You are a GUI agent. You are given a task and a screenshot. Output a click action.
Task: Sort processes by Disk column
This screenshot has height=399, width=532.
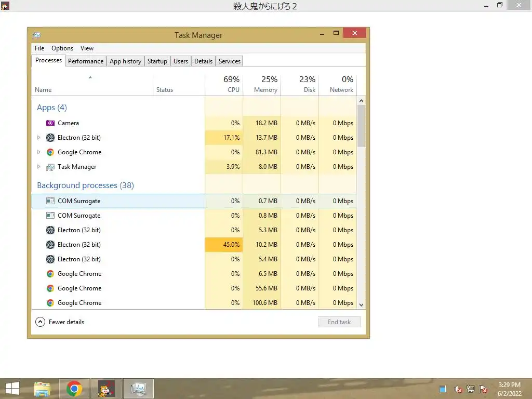click(x=300, y=85)
